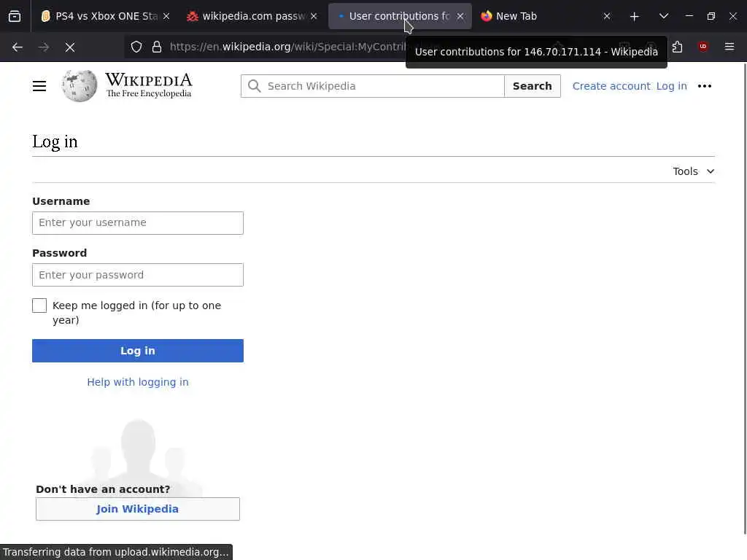
Task: Minimize the Firefox window
Action: (689, 16)
